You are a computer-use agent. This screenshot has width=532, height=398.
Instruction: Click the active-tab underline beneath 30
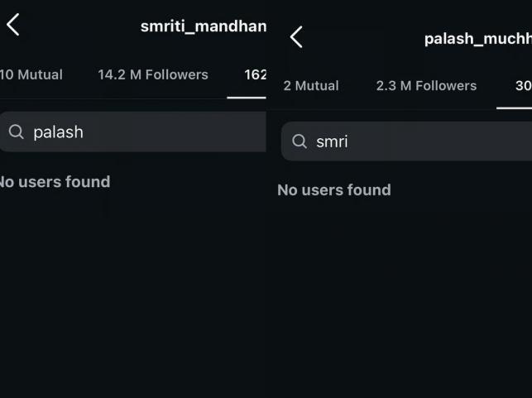pos(514,108)
